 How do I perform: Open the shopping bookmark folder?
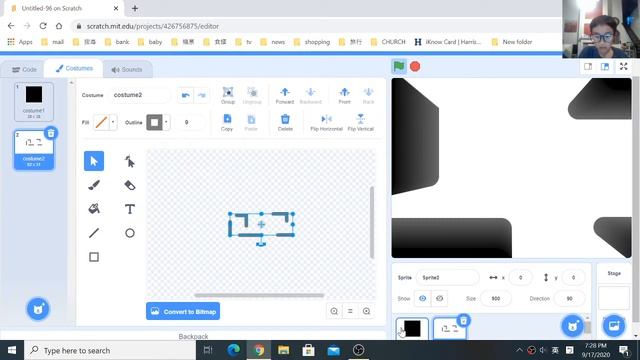[312, 42]
